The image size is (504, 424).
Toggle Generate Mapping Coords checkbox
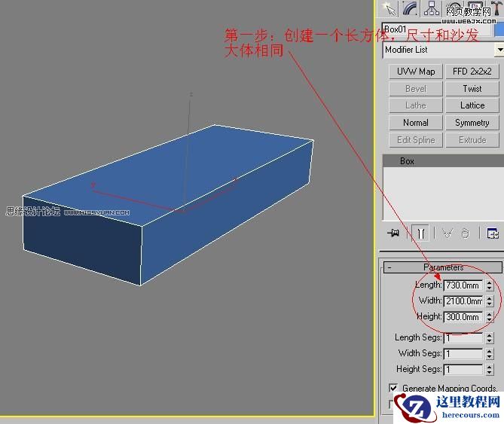tap(393, 388)
